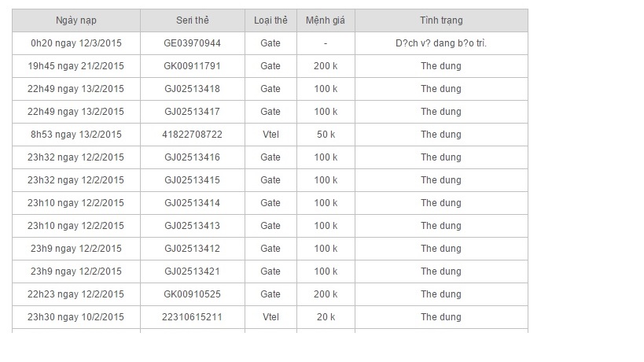The width and height of the screenshot is (644, 362).
Task: Select serial GK00911791 cell
Action: pos(192,66)
